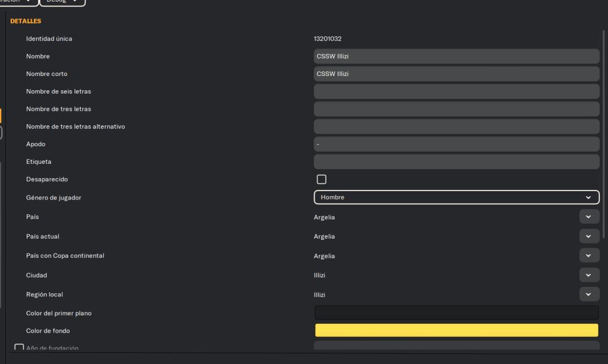Image resolution: width=608 pixels, height=364 pixels.
Task: Focus the Nombre de seis letras field
Action: [x=456, y=91]
